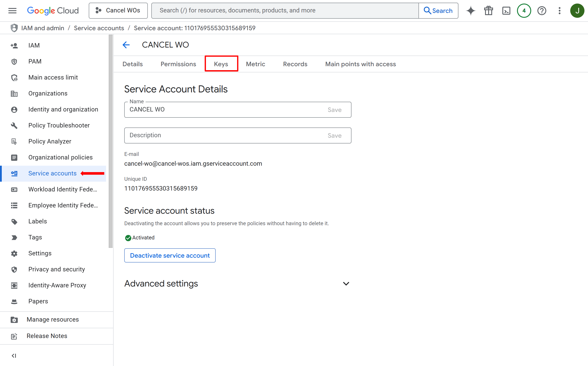Image resolution: width=588 pixels, height=366 pixels.
Task: Open the gift free trial icon
Action: point(488,11)
